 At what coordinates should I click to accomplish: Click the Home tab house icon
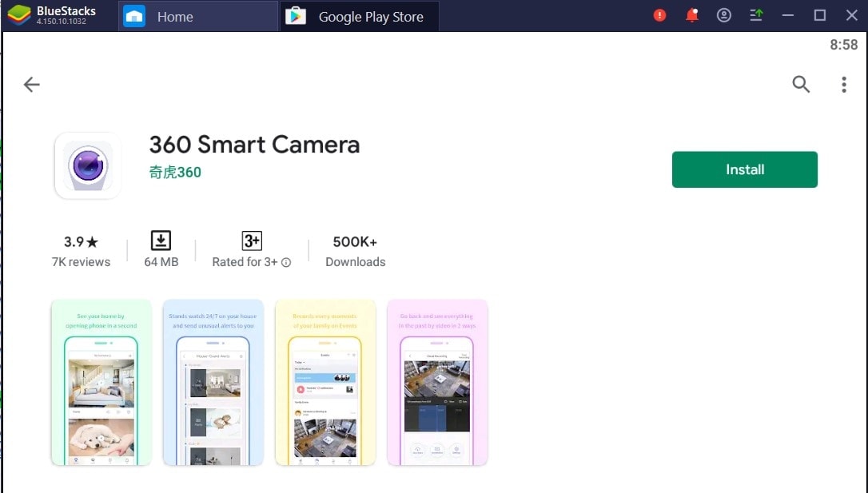click(134, 17)
